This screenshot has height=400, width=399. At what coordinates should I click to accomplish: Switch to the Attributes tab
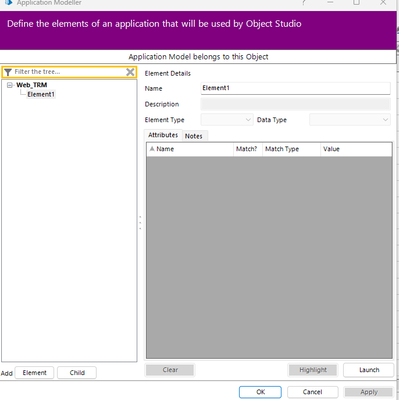click(x=163, y=135)
